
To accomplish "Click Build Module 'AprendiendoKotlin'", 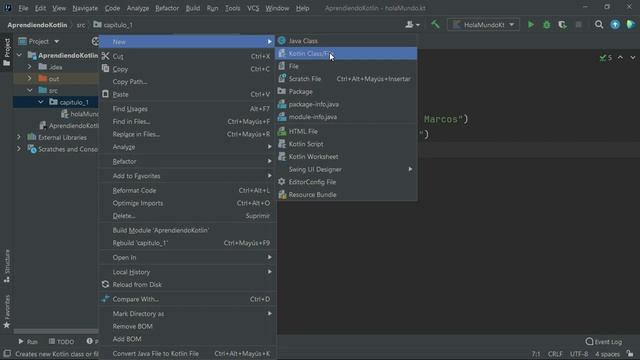I will point(187,230).
